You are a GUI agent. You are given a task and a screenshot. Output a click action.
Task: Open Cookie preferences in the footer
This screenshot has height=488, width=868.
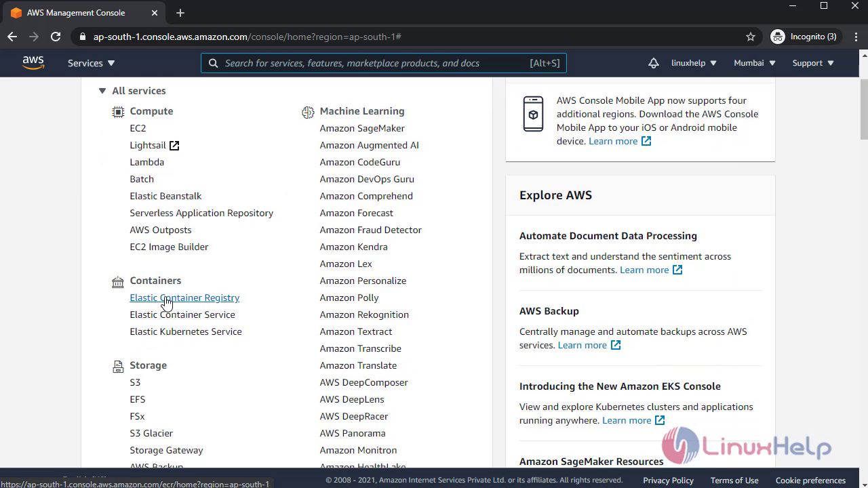(810, 481)
